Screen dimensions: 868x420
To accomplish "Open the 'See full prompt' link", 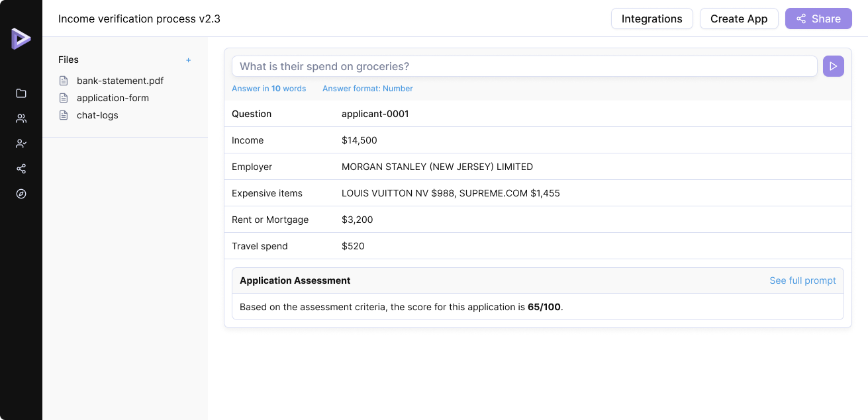I will 802,280.
